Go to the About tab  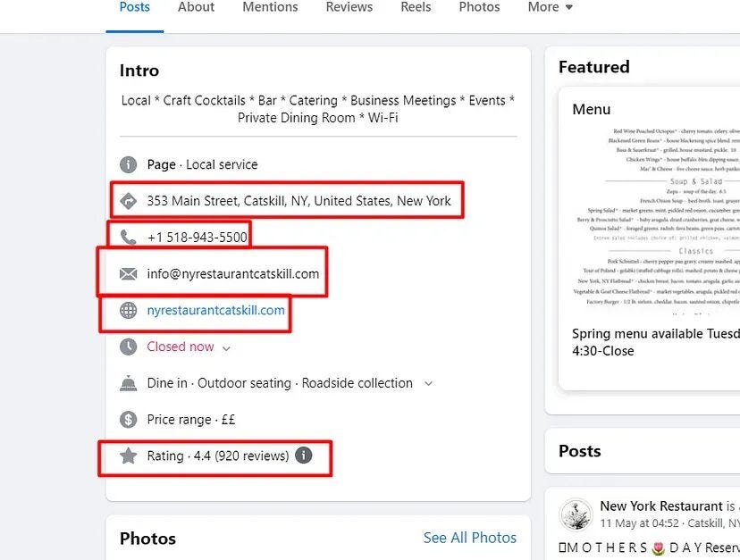click(196, 7)
